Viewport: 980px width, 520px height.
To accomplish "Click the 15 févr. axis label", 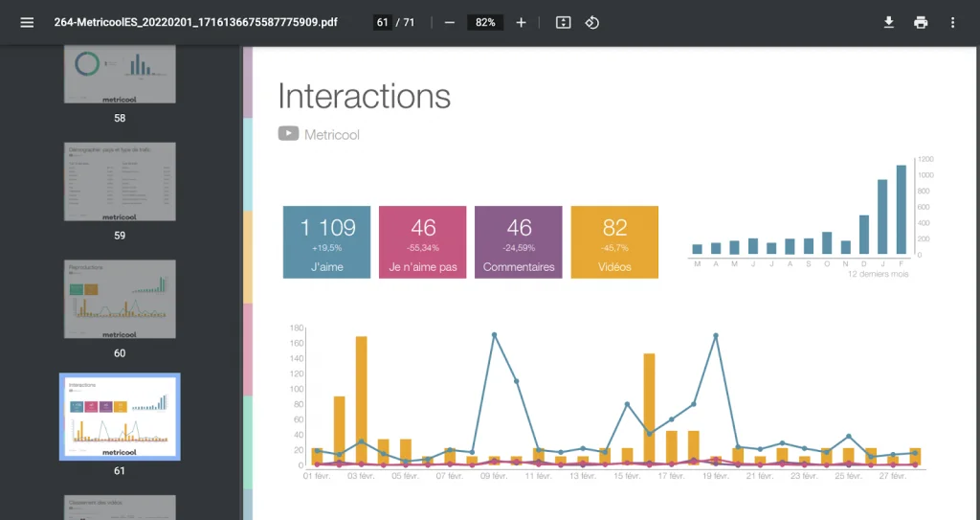I will coord(627,476).
